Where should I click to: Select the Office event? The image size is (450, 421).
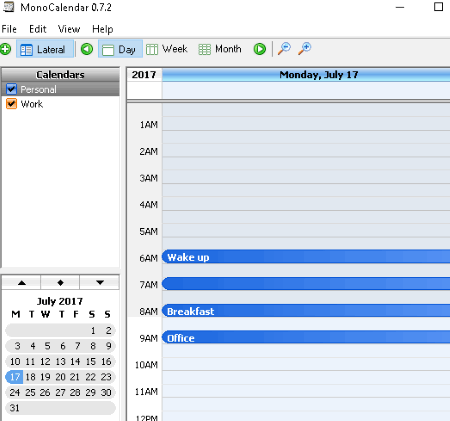tap(306, 337)
